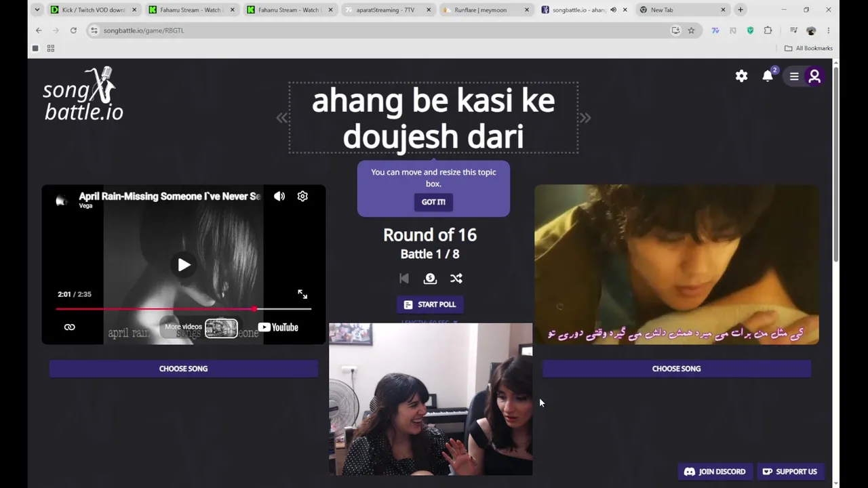The width and height of the screenshot is (868, 488).
Task: Open the Chrome three-dot menu
Action: click(828, 30)
